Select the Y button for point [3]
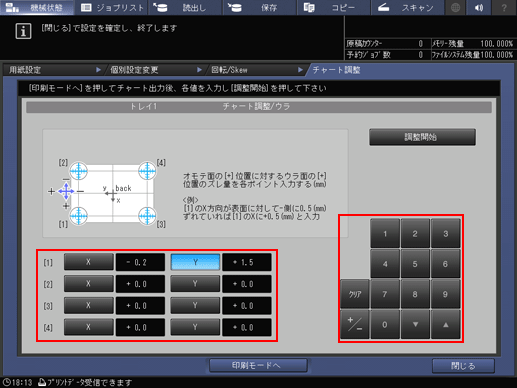Viewport: 517px width, 388px height. 195,305
